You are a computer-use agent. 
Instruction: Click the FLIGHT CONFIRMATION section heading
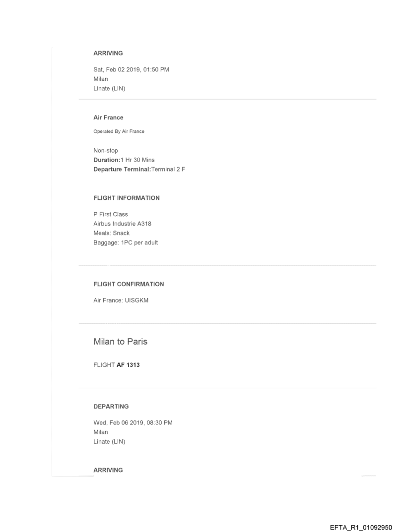129,284
